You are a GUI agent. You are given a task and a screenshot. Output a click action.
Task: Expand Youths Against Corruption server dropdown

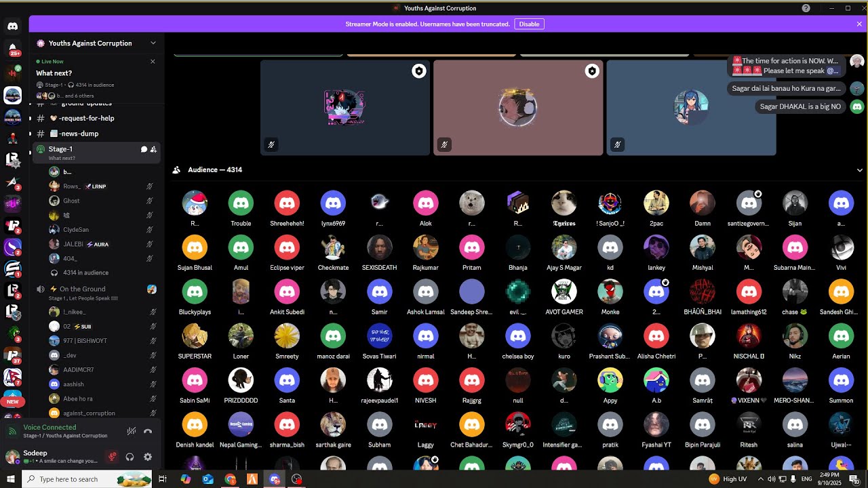[153, 43]
